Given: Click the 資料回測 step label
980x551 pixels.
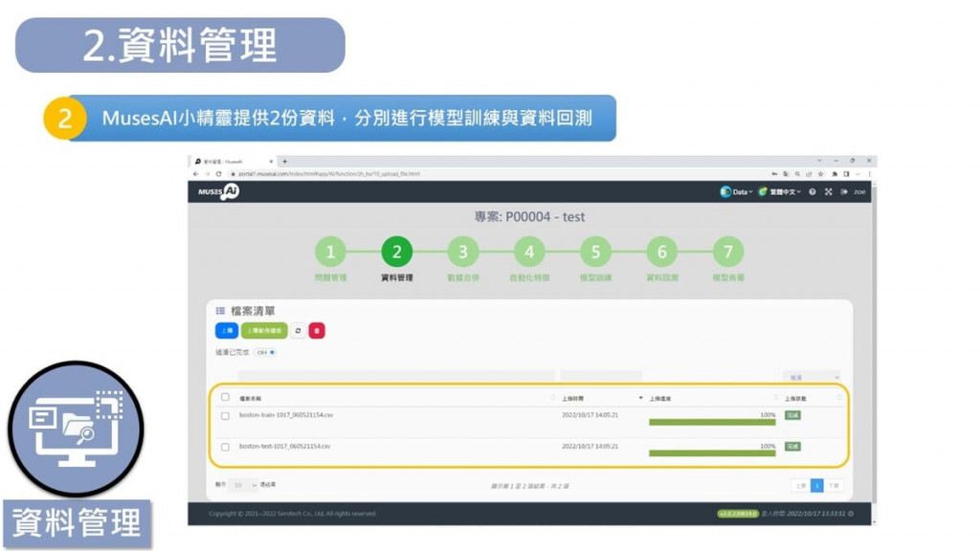Looking at the screenshot, I should 662,277.
